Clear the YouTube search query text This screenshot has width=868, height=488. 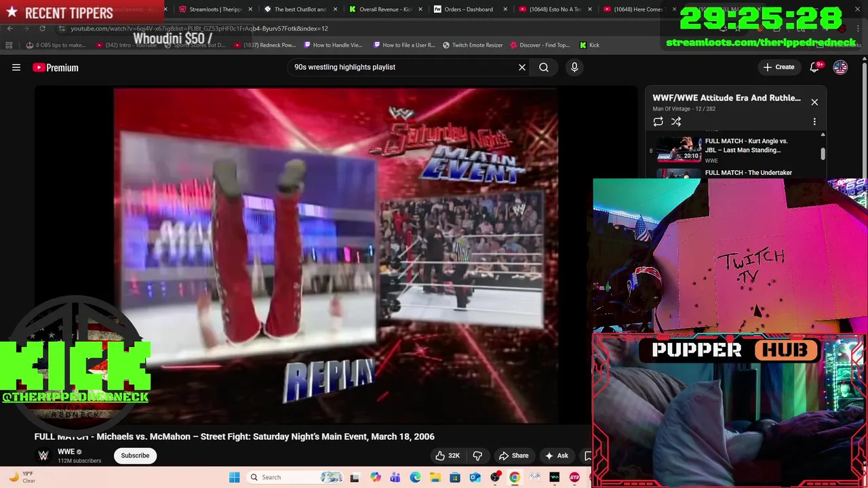(522, 67)
